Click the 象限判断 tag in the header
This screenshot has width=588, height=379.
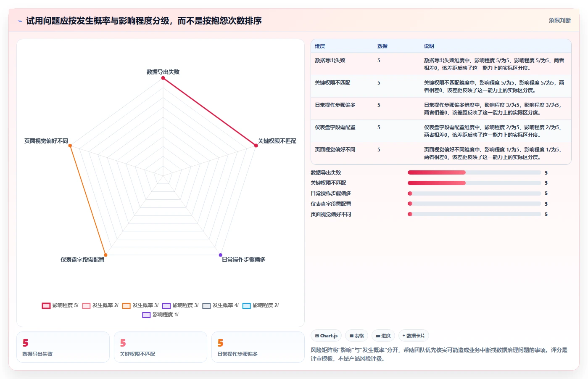(559, 20)
